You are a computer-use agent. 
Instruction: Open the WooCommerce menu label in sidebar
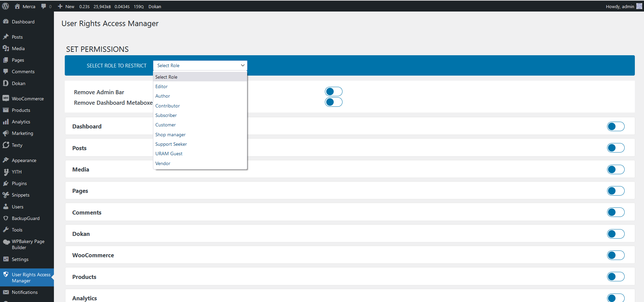pyautogui.click(x=28, y=99)
